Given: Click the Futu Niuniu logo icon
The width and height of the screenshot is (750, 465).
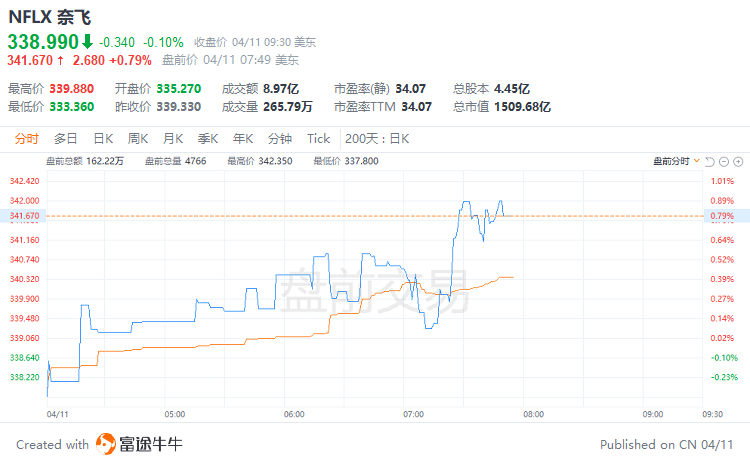Looking at the screenshot, I should pos(107,444).
